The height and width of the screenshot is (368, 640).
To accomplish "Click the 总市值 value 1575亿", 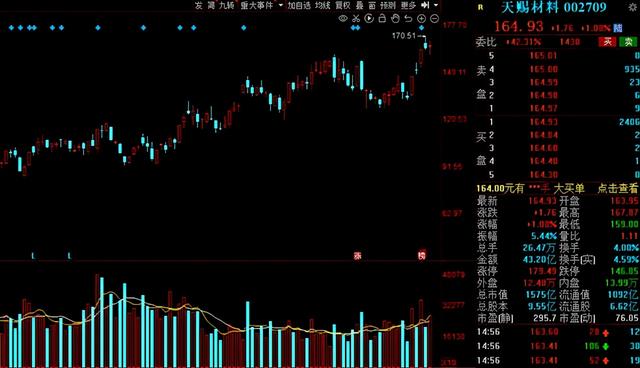I will (x=541, y=295).
